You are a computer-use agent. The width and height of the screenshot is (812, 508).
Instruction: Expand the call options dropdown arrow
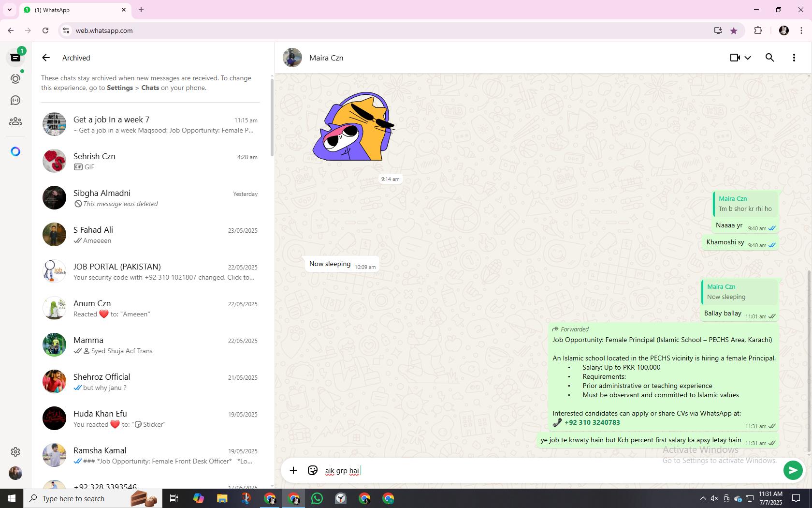(x=748, y=58)
